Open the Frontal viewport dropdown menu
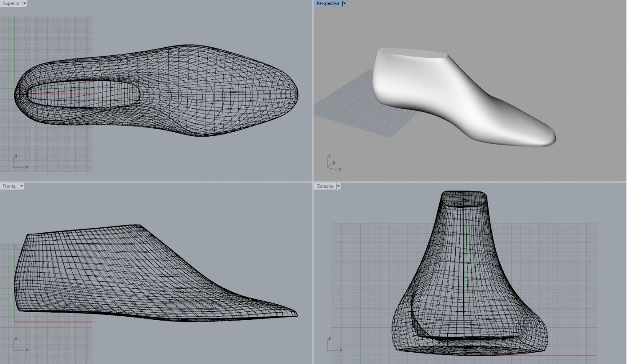627x364 pixels. [21, 186]
